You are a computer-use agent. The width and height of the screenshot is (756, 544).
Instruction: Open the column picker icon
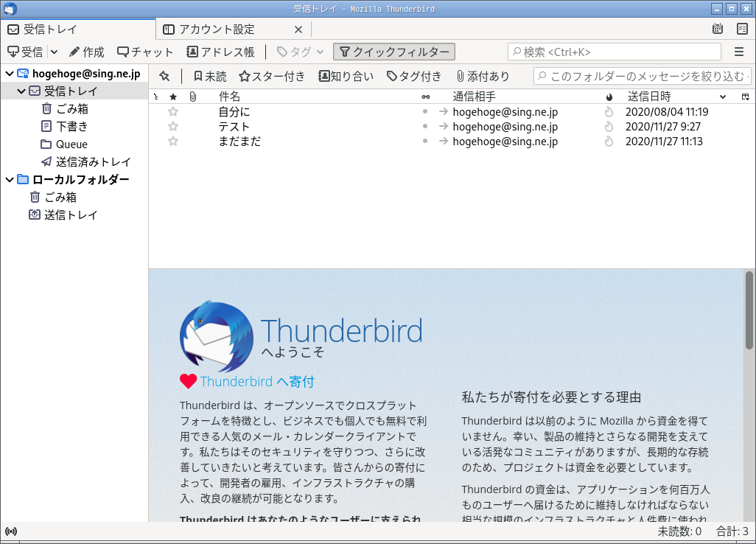click(746, 97)
